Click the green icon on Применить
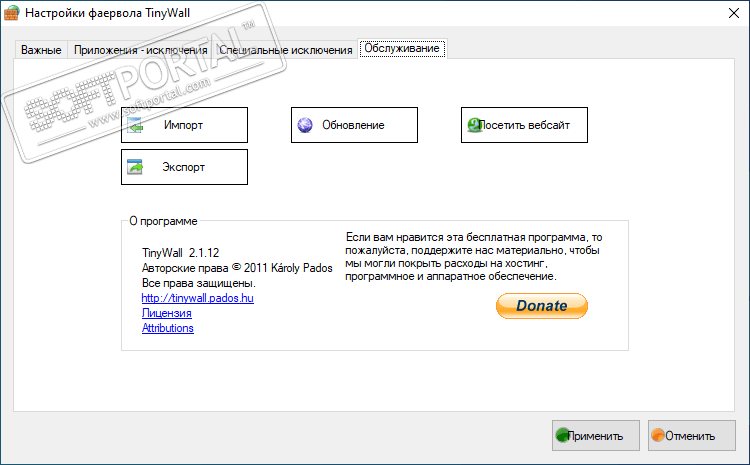Viewport: 750px width, 465px height. [x=563, y=435]
